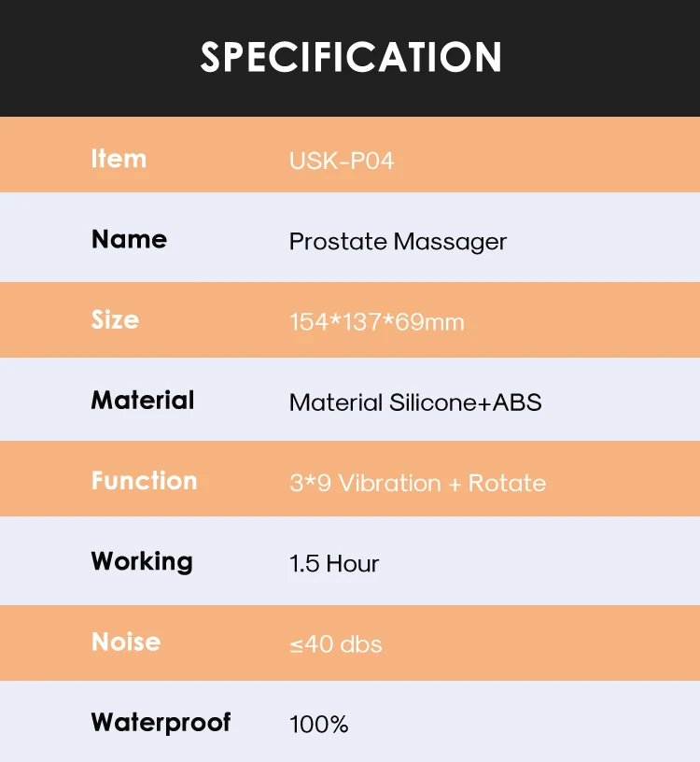Select the USK-P04 model number
Screen dimensions: 700x762
pos(342,161)
